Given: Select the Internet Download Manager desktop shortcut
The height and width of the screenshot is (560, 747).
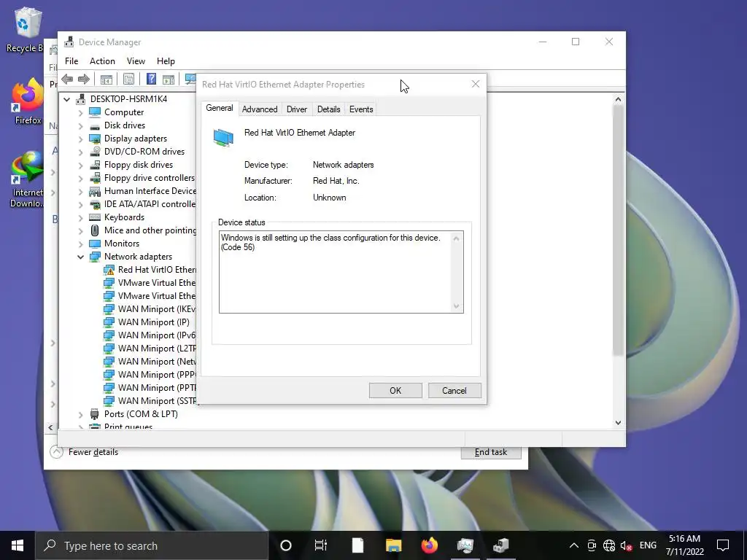Looking at the screenshot, I should 27,179.
